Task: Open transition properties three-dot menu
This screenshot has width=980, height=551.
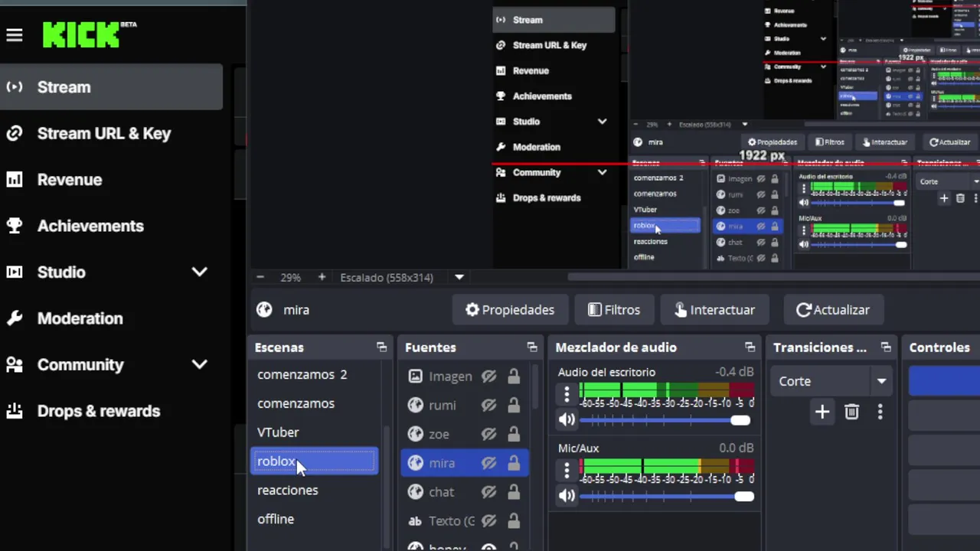Action: pos(880,412)
